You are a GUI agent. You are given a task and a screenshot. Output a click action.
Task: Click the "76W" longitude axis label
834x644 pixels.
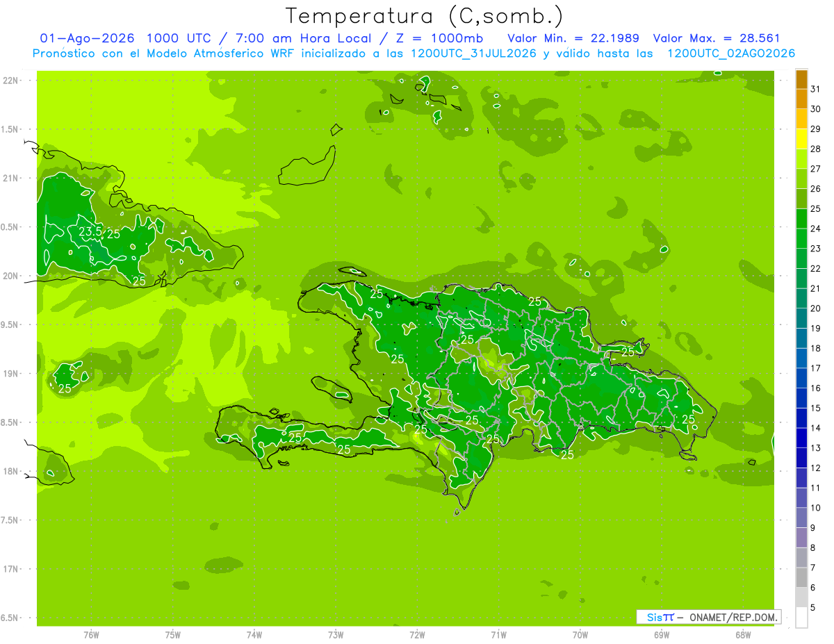click(91, 635)
